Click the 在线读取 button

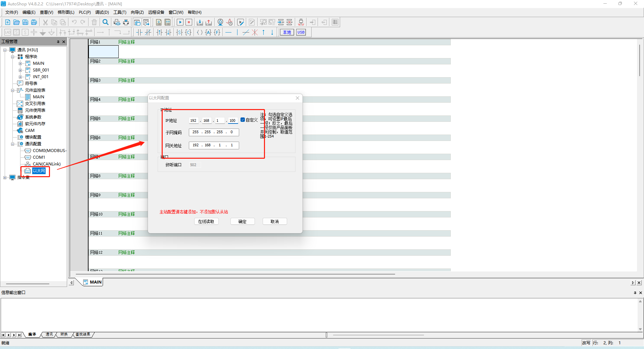(206, 221)
